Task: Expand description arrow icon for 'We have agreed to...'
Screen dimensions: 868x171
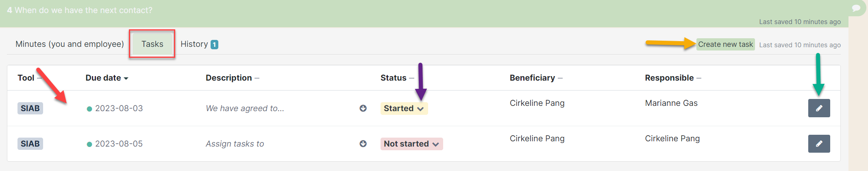Action: (363, 108)
